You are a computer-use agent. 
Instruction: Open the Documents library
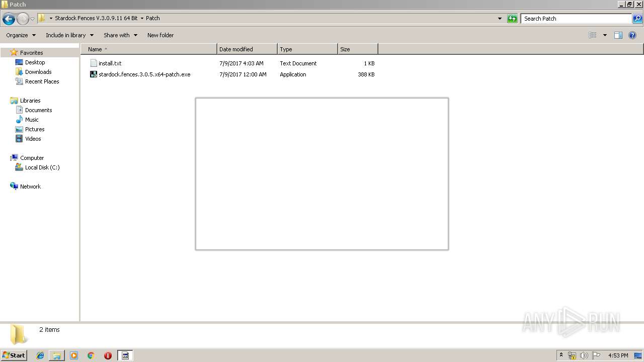tap(38, 110)
